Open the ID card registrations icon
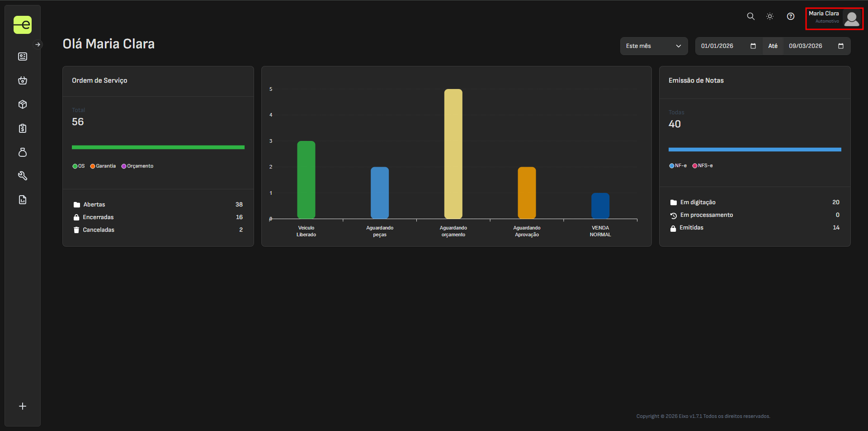The height and width of the screenshot is (431, 868). [23, 56]
